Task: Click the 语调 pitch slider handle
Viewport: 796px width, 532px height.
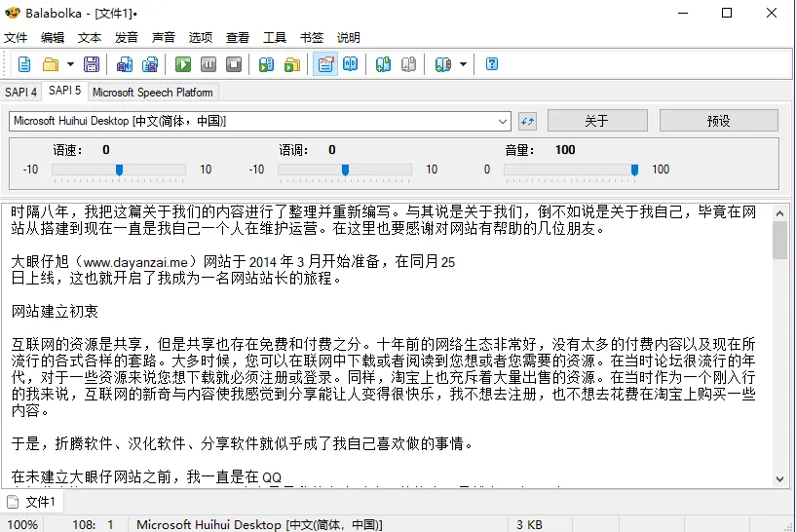Action: pos(345,170)
